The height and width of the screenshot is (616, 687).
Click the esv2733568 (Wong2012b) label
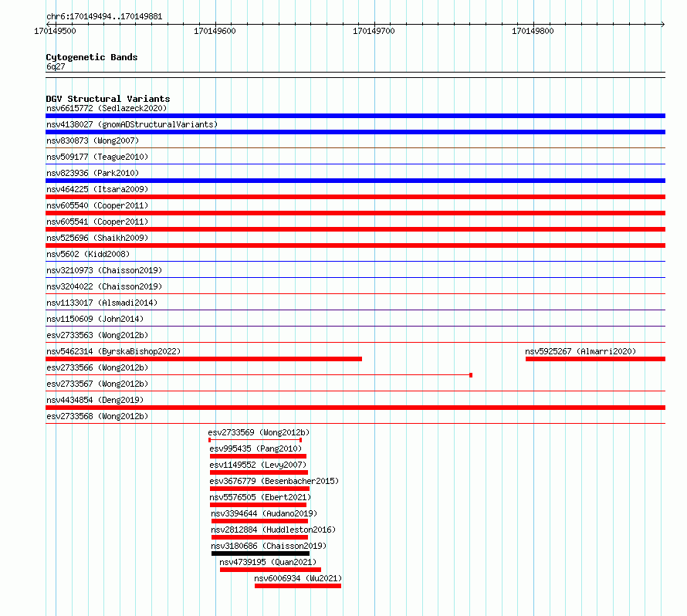pos(97,416)
